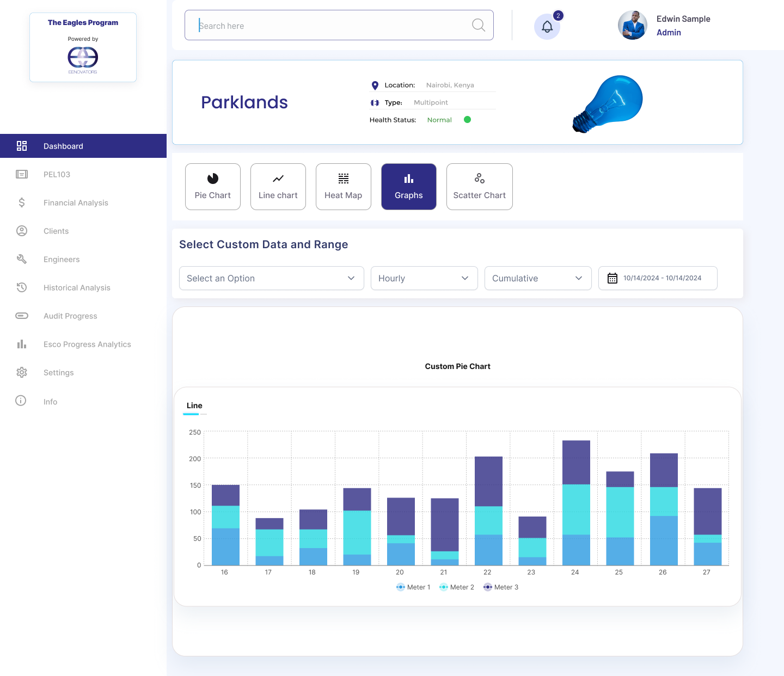Screen dimensions: 784x676
Task: Click the tallest bar at hour 24
Action: coord(576,503)
